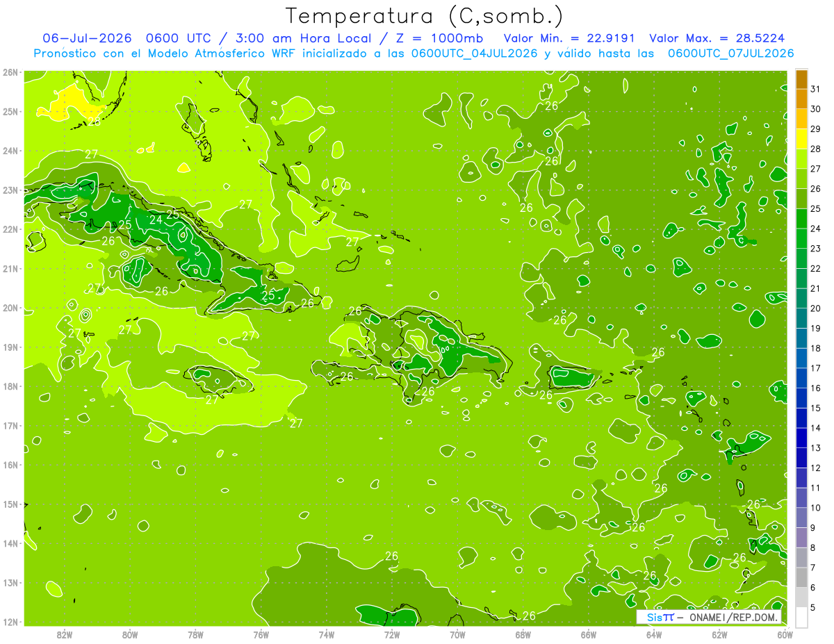Click the 78W longitude axis label

pos(195,634)
